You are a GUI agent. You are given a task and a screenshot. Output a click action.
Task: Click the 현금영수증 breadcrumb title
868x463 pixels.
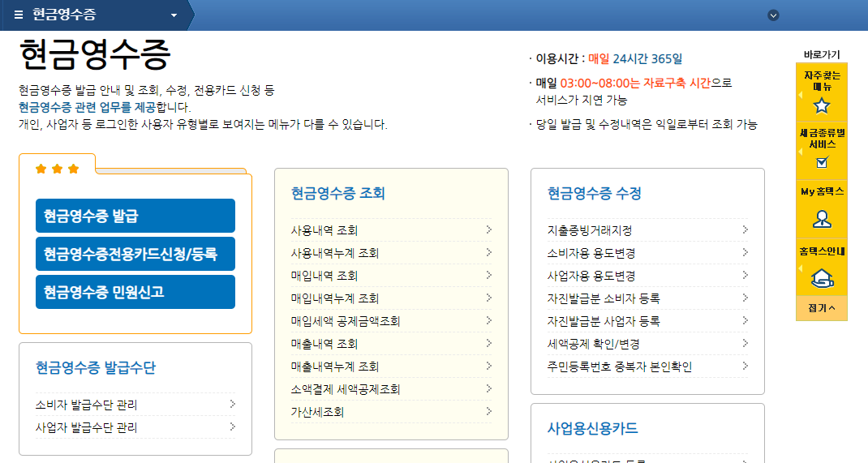(x=64, y=15)
